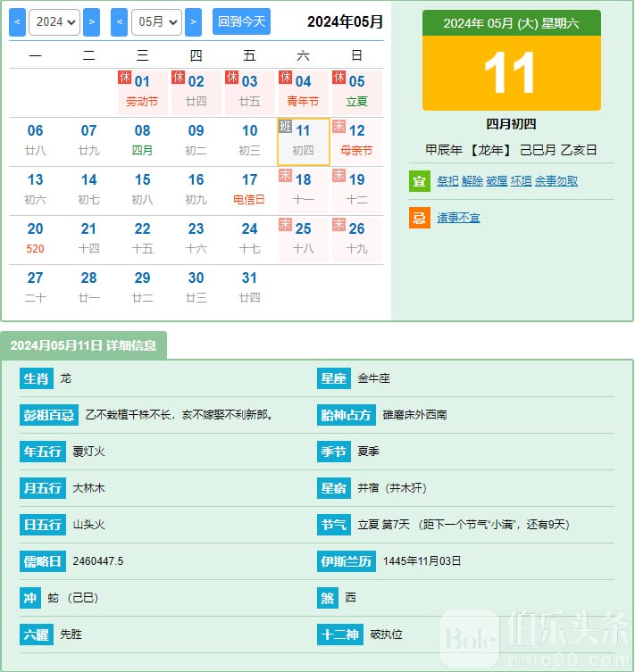Choose May 12 母亲节 date
Image resolution: width=635 pixels, height=672 pixels.
coord(356,141)
